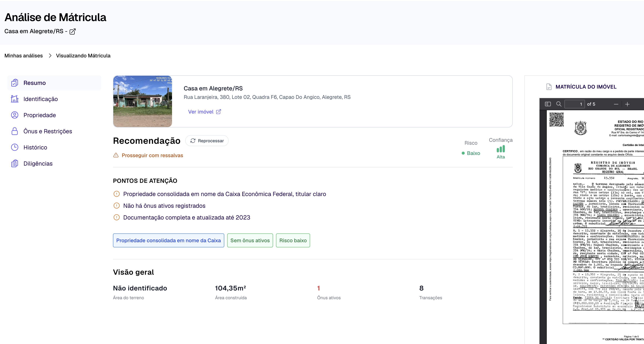
Task: Click Não identificado land area value
Action: tap(140, 288)
